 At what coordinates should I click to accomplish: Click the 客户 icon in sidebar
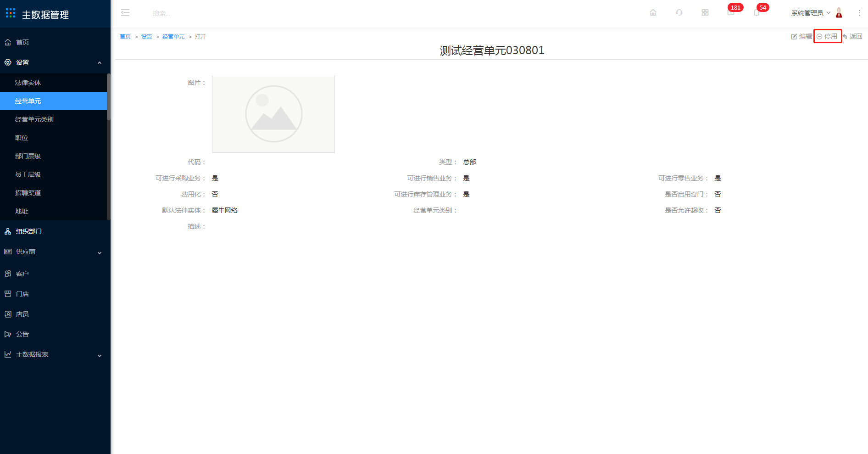coord(8,274)
